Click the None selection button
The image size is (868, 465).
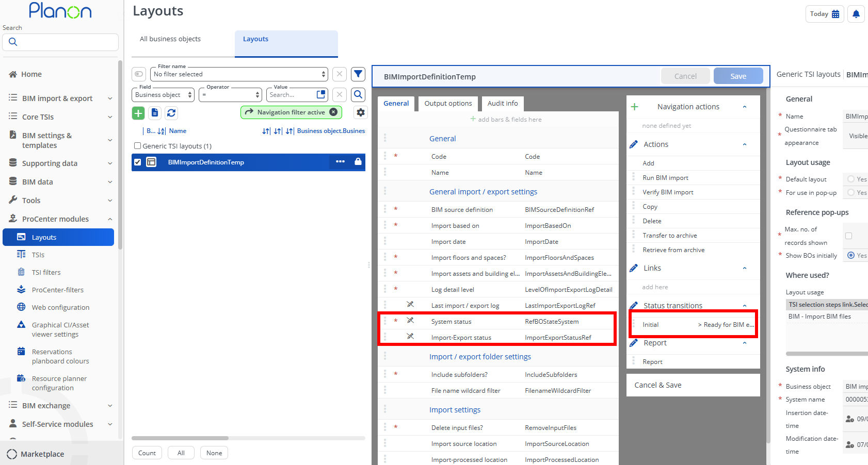coord(214,453)
